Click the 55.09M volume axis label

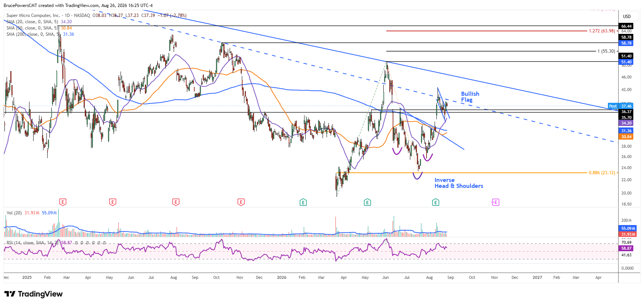pyautogui.click(x=628, y=228)
